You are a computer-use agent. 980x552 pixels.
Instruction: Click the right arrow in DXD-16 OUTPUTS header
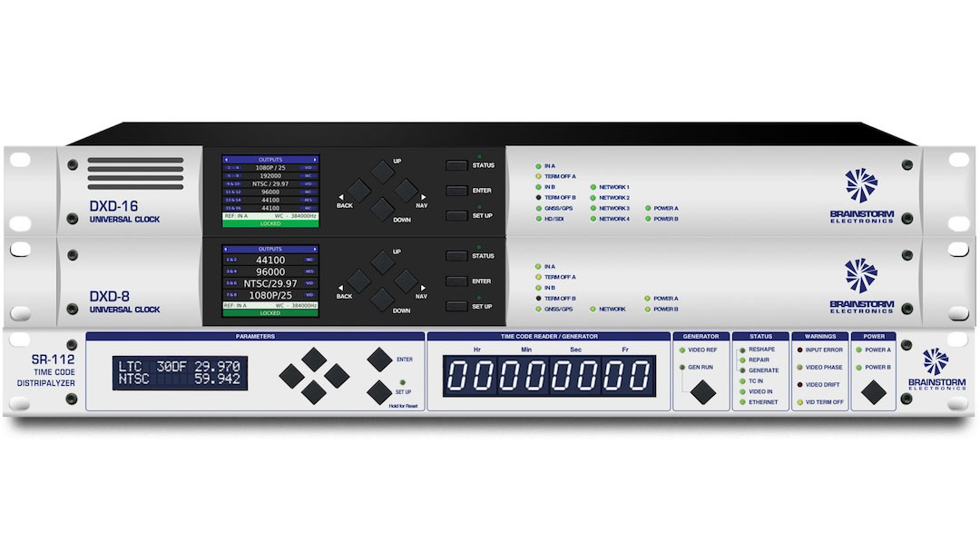point(315,160)
